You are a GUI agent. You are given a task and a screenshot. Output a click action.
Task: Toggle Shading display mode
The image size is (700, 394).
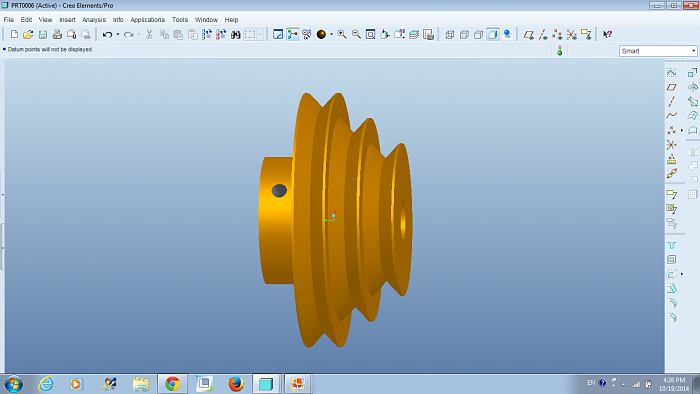493,34
